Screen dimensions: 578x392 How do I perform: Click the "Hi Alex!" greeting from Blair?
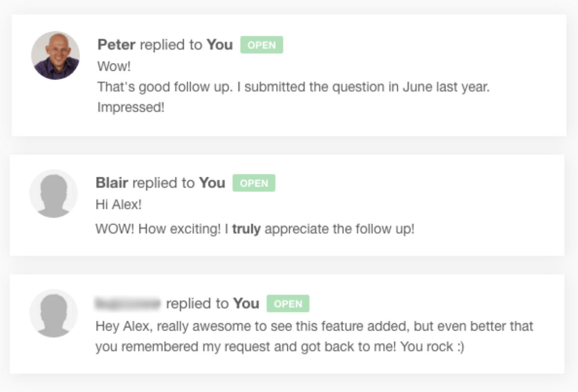(118, 204)
